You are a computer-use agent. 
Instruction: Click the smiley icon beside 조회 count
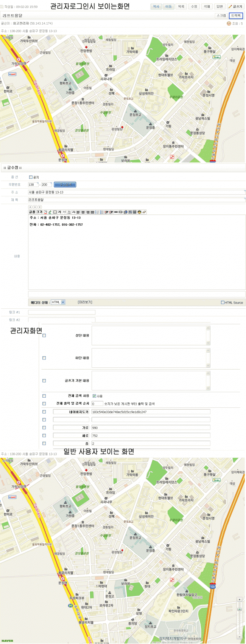[x=228, y=23]
